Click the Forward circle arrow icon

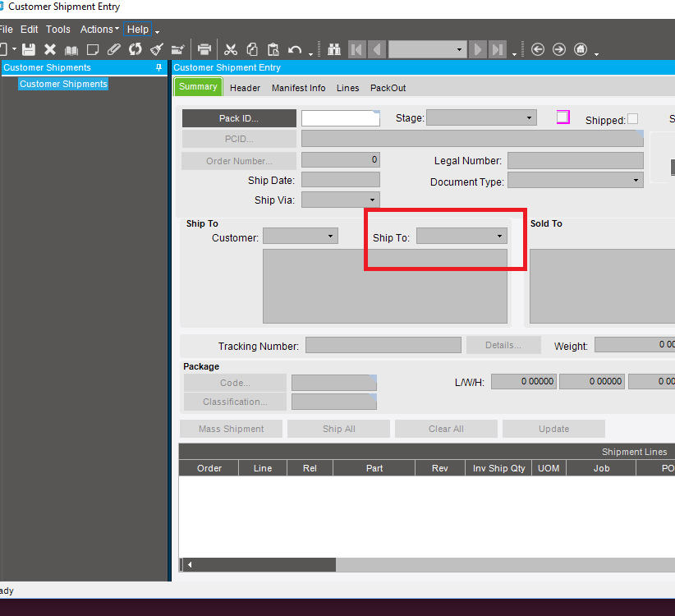pos(559,49)
